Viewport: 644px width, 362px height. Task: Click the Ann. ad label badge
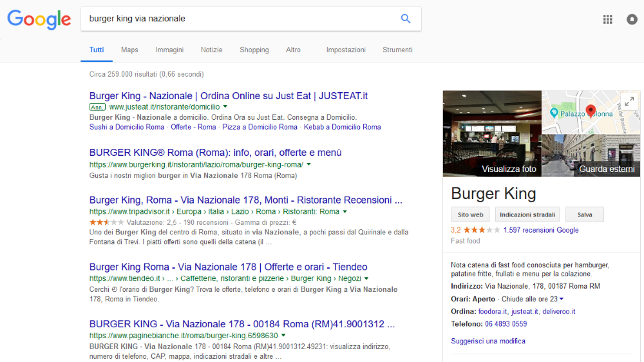[x=97, y=107]
